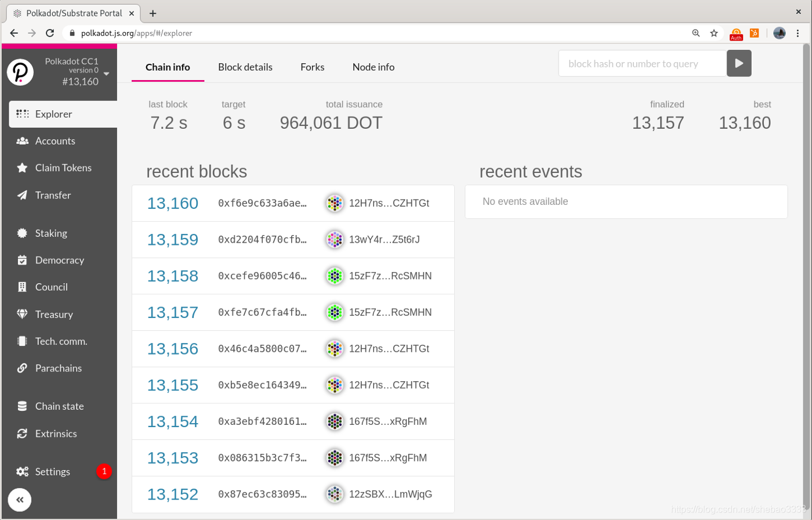This screenshot has width=812, height=520.
Task: Click the Council building icon
Action: [22, 287]
